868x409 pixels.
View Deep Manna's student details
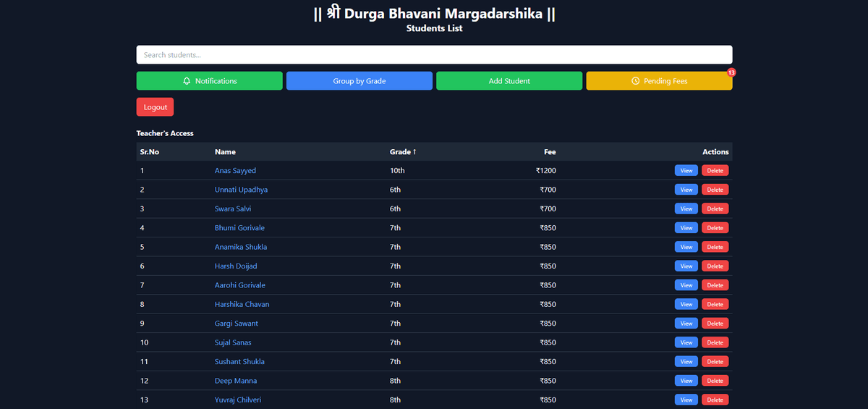point(686,381)
